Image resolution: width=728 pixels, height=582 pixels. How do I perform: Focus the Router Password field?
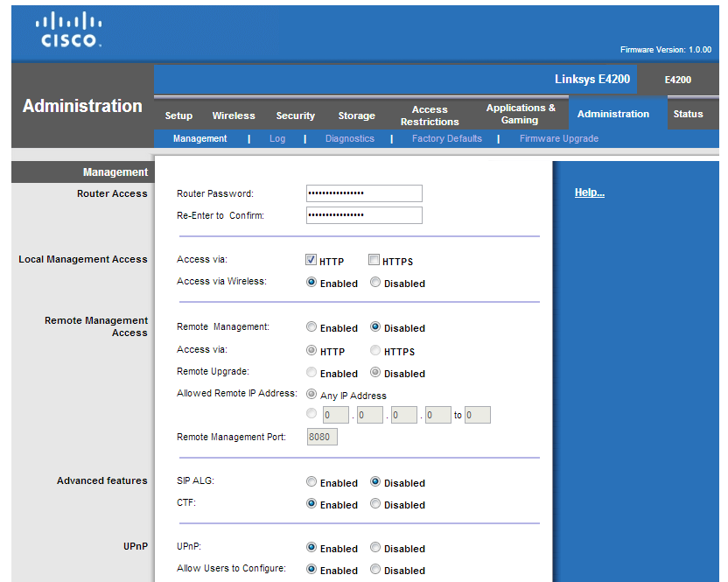pyautogui.click(x=364, y=193)
